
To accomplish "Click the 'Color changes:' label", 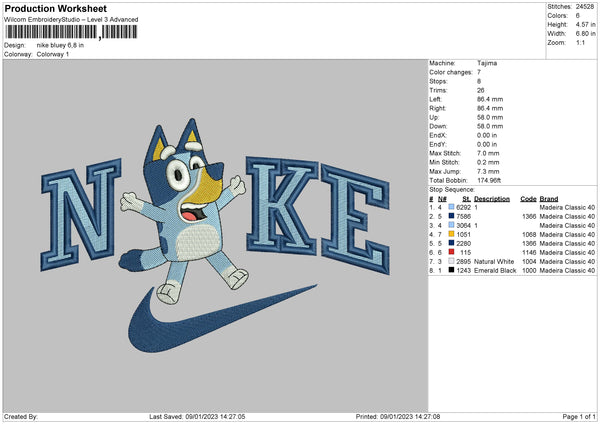I will pyautogui.click(x=451, y=72).
